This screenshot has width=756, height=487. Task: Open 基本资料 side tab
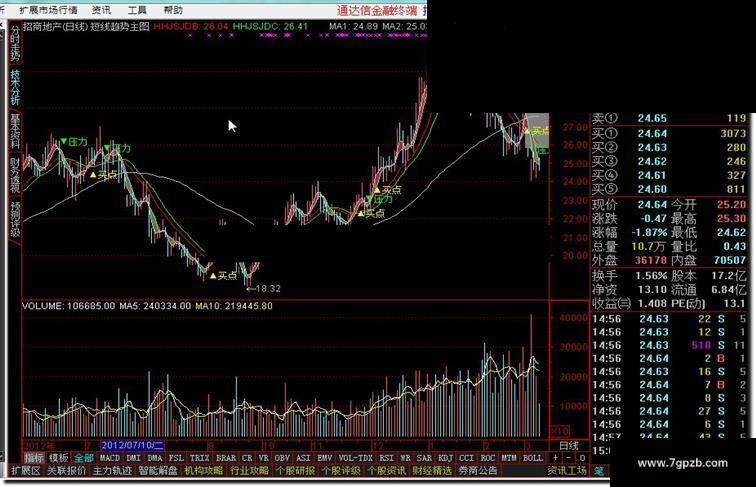15,131
